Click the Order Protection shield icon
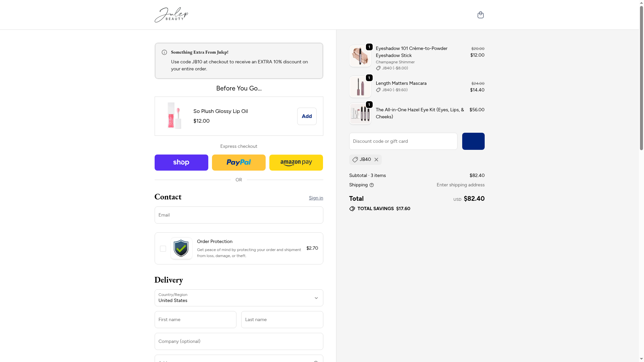 181,248
